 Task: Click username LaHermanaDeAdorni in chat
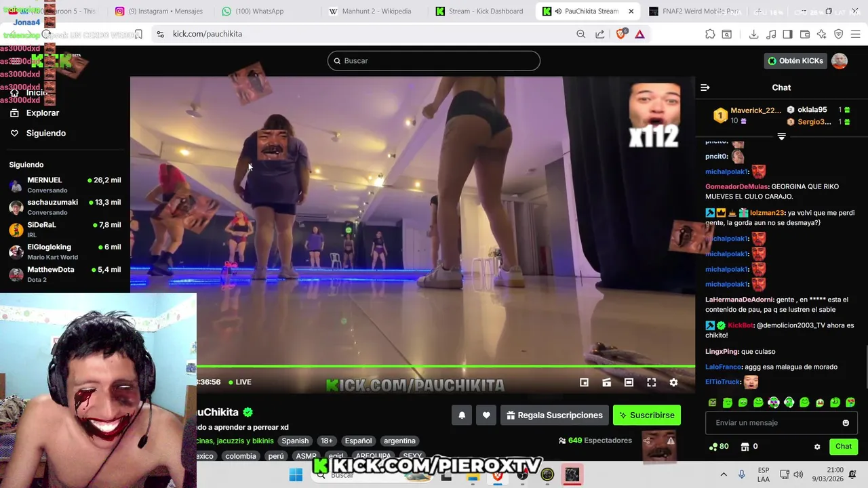738,300
